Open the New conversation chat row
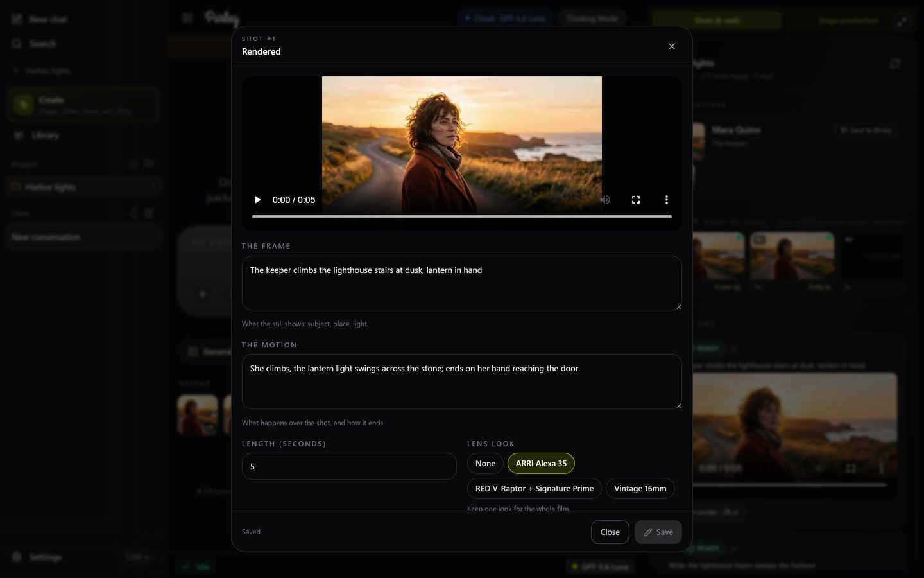This screenshot has width=924, height=578. [83, 237]
